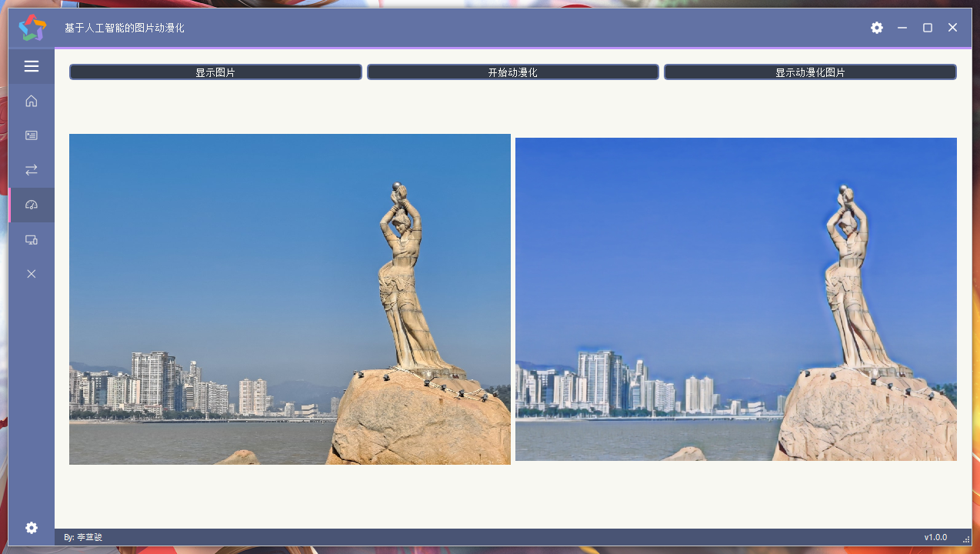Click the 显示动漫化图片 button

tap(810, 72)
